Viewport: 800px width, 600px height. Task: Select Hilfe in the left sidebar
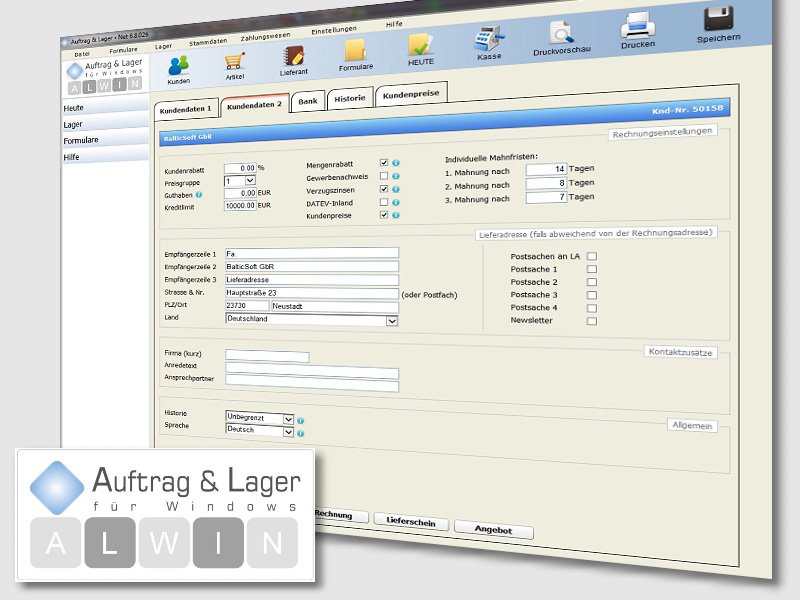(105, 157)
